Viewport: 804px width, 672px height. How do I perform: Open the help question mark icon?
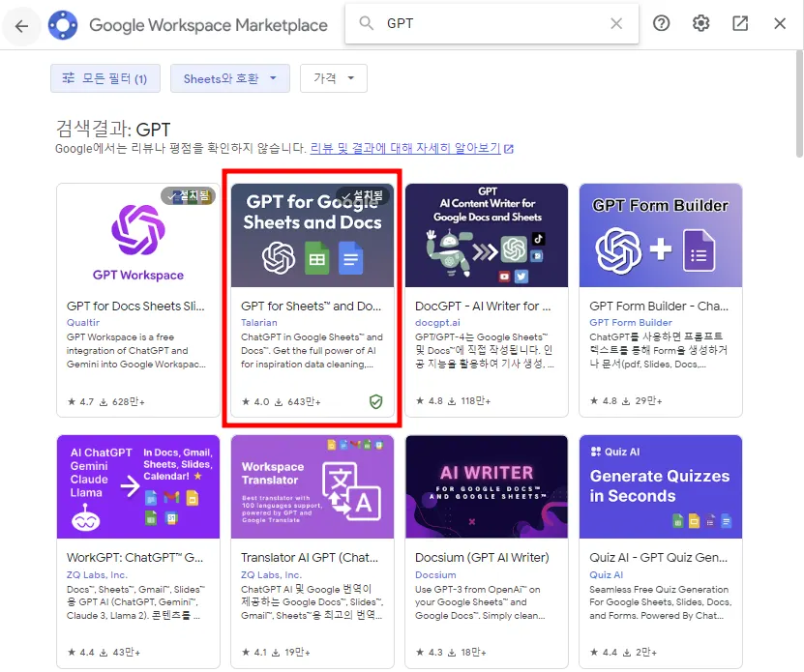coord(662,23)
